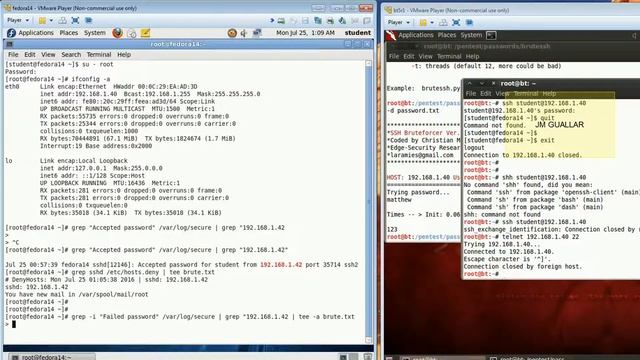
Task: Click the terminal icon in root@fedora14 title bar
Action: click(x=10, y=44)
